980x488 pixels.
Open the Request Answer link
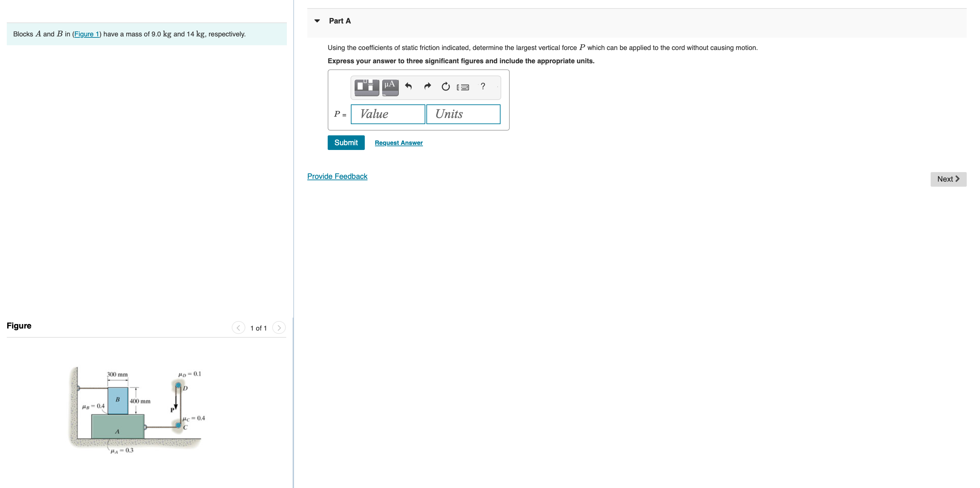pyautogui.click(x=398, y=142)
